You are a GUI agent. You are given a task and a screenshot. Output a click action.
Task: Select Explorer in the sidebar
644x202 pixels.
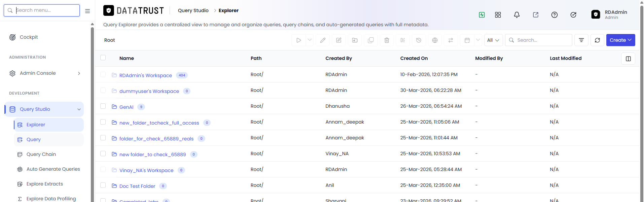(x=49, y=125)
